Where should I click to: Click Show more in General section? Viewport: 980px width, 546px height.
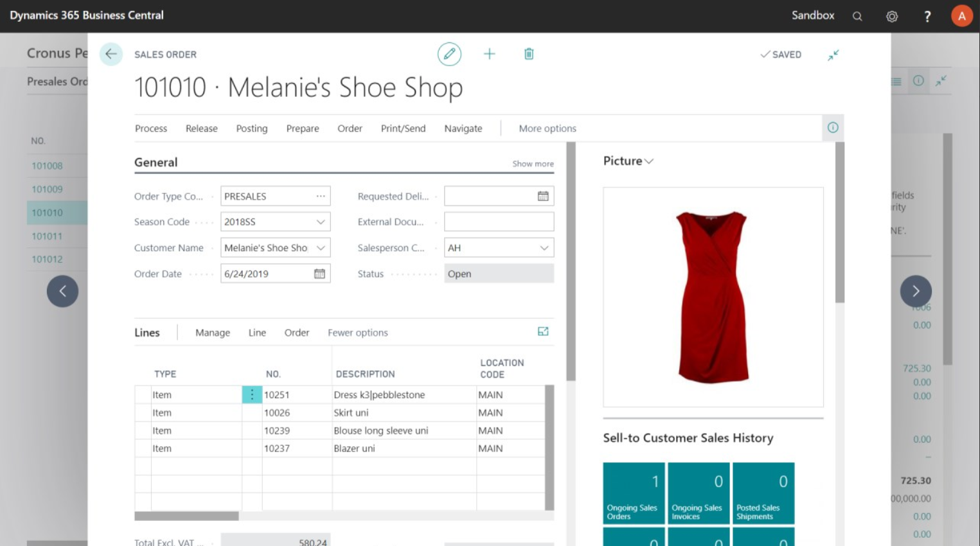coord(532,164)
